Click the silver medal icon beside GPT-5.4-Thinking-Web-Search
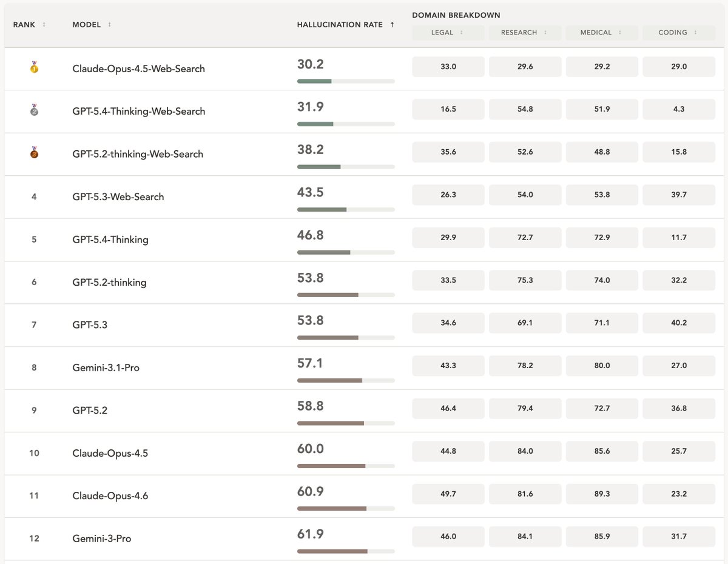Screen dimensions: 728x564 34,110
